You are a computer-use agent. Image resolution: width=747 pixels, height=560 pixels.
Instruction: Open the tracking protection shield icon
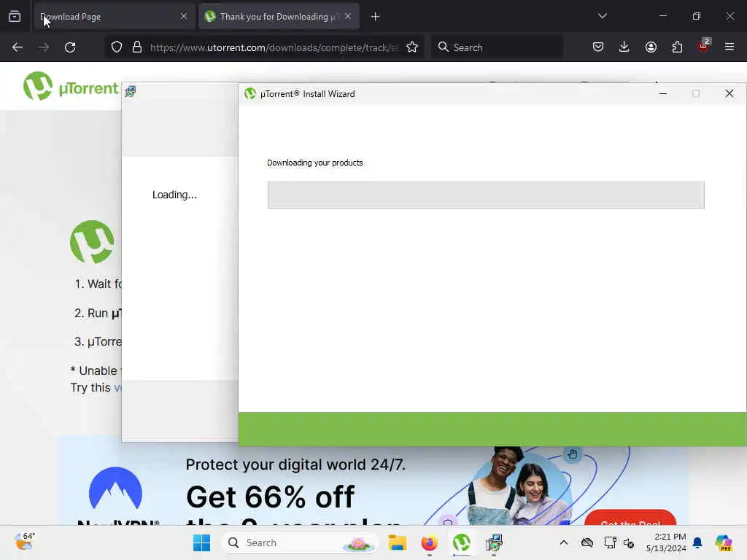pyautogui.click(x=117, y=47)
